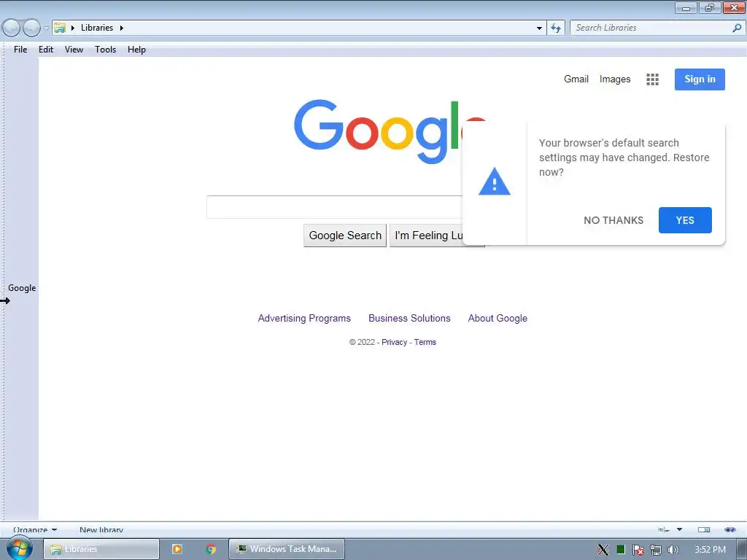
Task: Click the Images link
Action: point(614,79)
